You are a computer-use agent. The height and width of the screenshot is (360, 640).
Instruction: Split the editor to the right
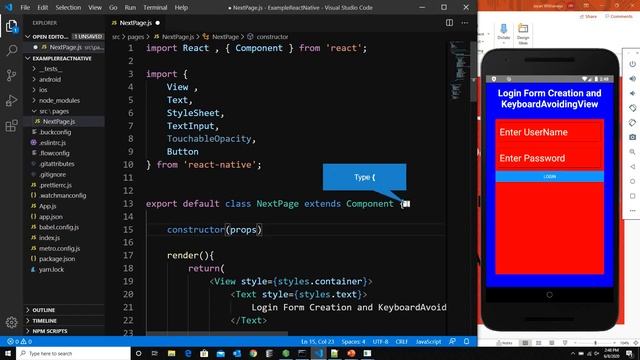point(449,23)
